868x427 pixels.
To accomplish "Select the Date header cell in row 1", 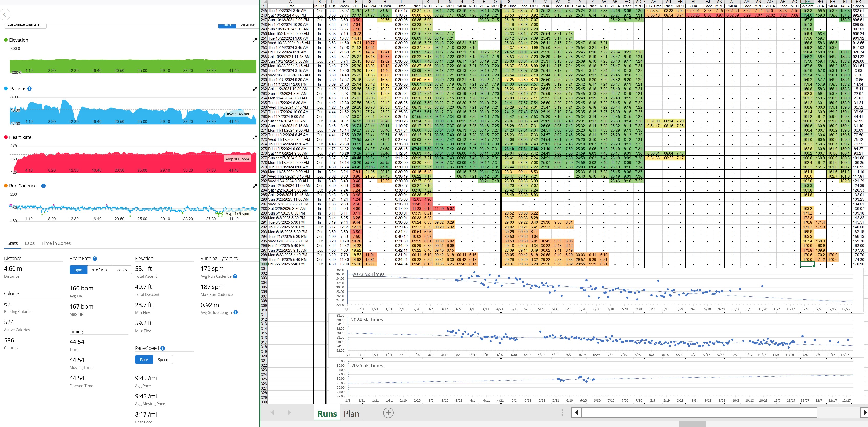I will coord(290,6).
